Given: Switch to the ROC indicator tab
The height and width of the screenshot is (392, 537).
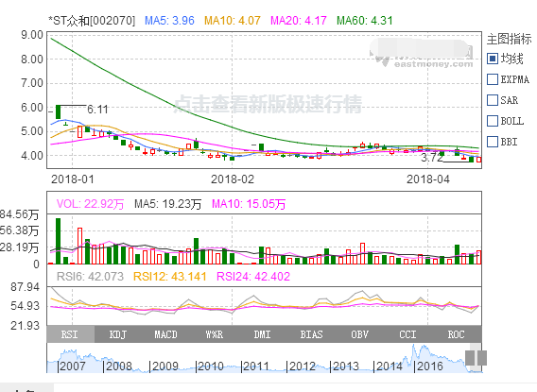Looking at the screenshot, I should (457, 334).
